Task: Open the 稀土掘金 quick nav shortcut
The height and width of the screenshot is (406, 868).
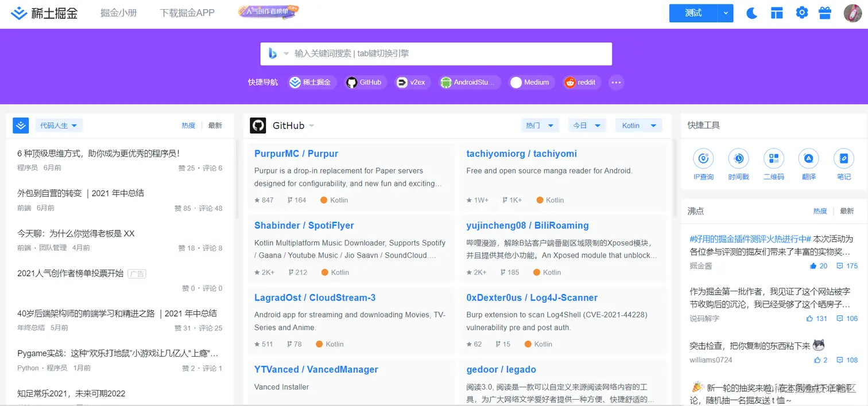Action: tap(312, 83)
